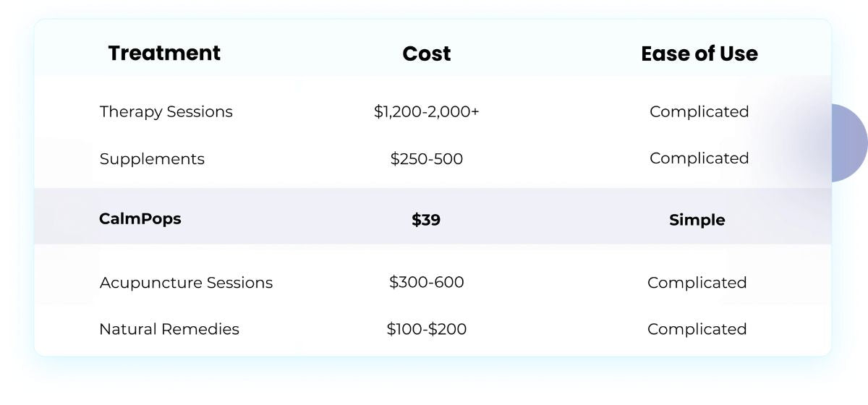Click Complicated in the Therapy Sessions row
Viewport: 868px width, 405px height.
point(699,112)
